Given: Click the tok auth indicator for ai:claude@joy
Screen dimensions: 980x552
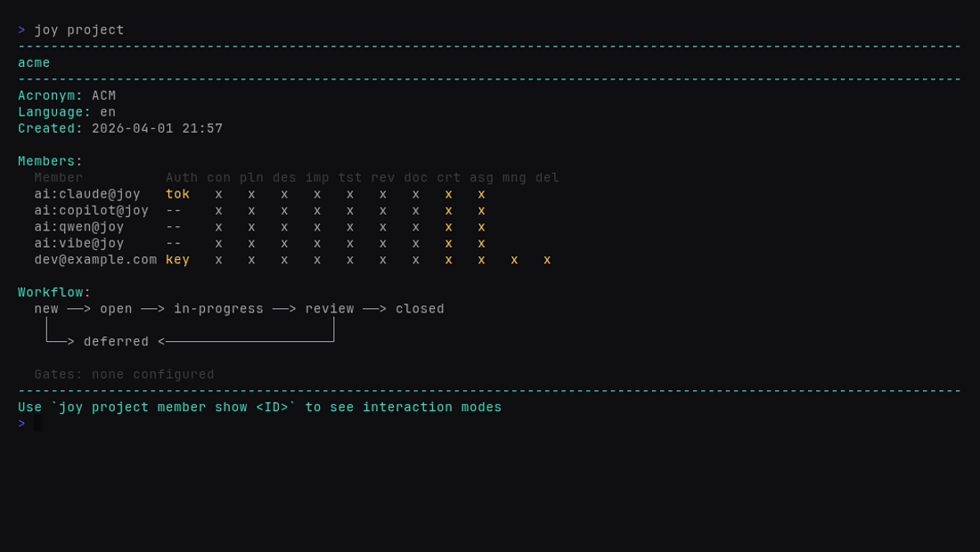Looking at the screenshot, I should pos(177,193).
